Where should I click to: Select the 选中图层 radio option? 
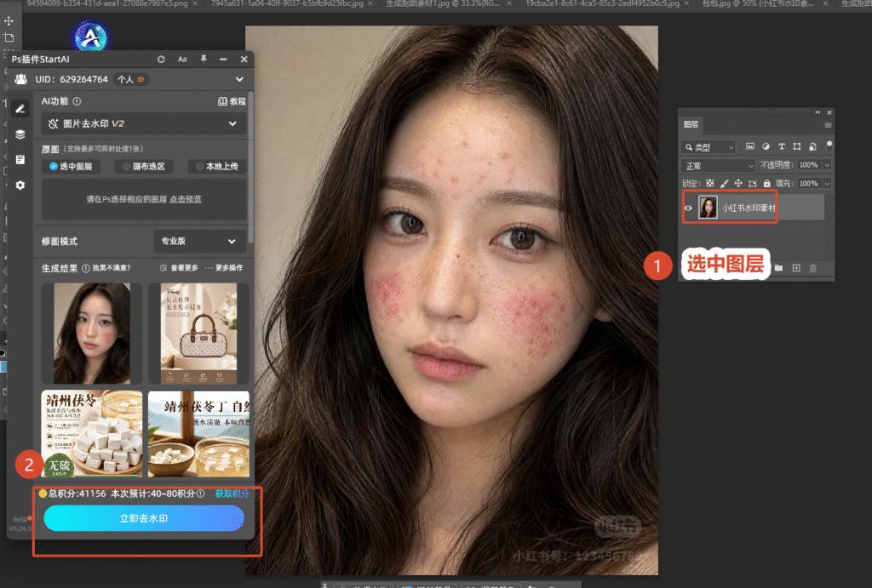[x=71, y=166]
